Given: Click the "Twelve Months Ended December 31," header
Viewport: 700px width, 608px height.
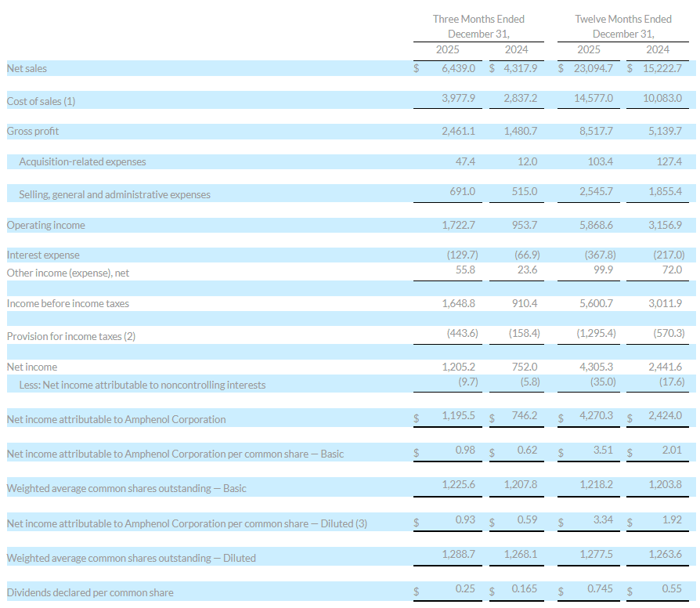Looking at the screenshot, I should click(x=623, y=26).
